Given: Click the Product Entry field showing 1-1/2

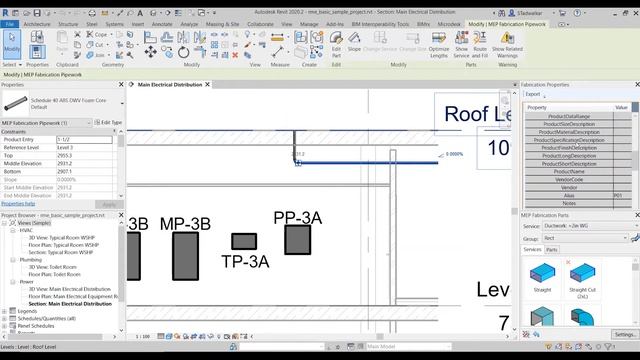Looking at the screenshot, I should 84,140.
